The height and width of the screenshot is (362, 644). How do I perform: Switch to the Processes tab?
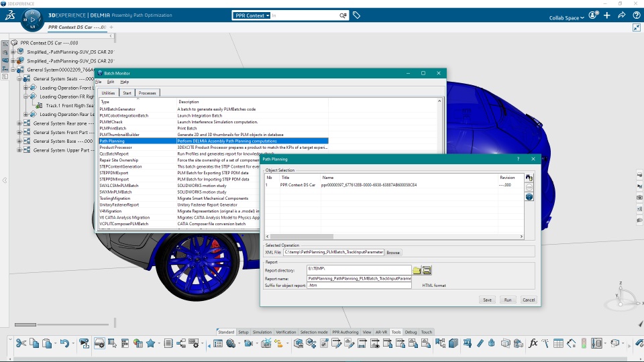pos(147,93)
